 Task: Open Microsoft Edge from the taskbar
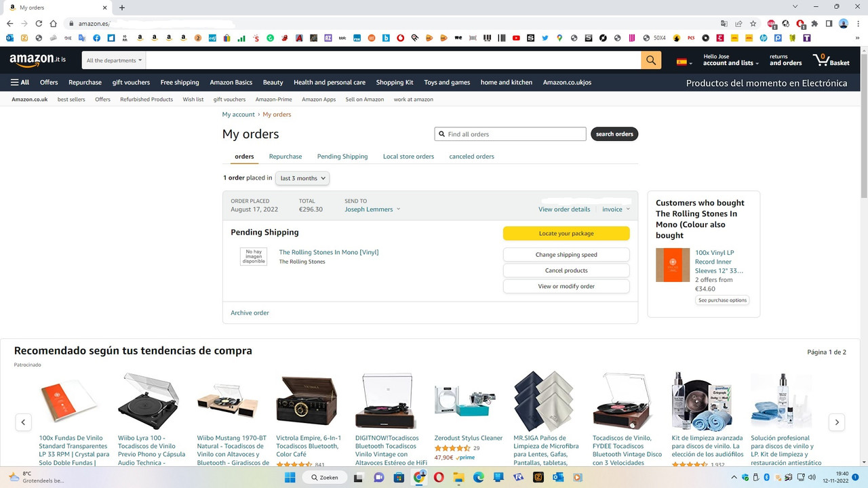click(477, 477)
